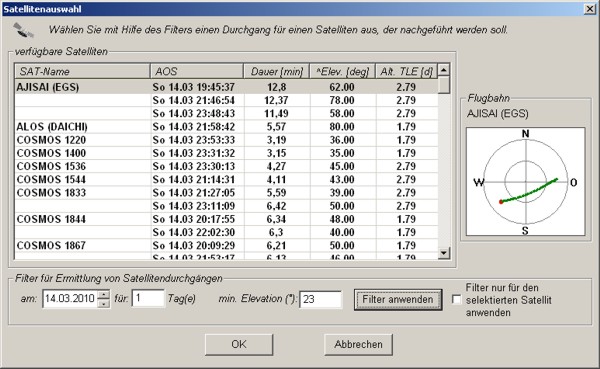Sort by the Alt. TLE [d] column header
600x369 pixels.
pyautogui.click(x=406, y=72)
